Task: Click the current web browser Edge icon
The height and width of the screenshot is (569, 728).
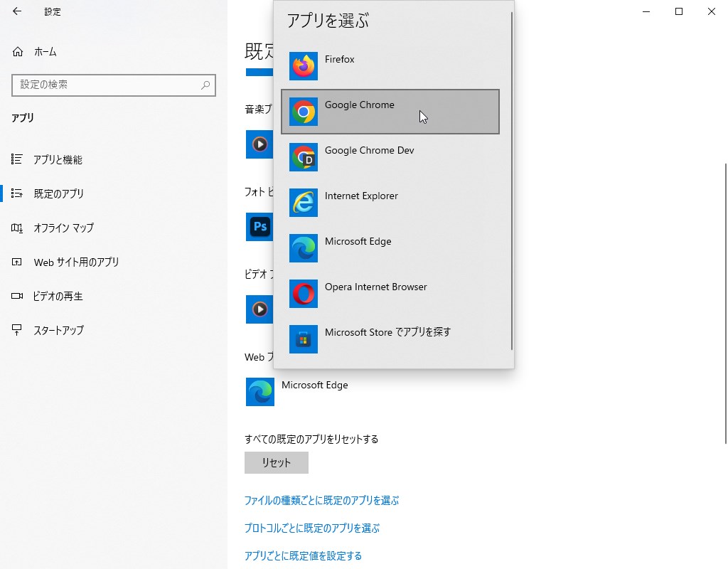Action: (260, 392)
